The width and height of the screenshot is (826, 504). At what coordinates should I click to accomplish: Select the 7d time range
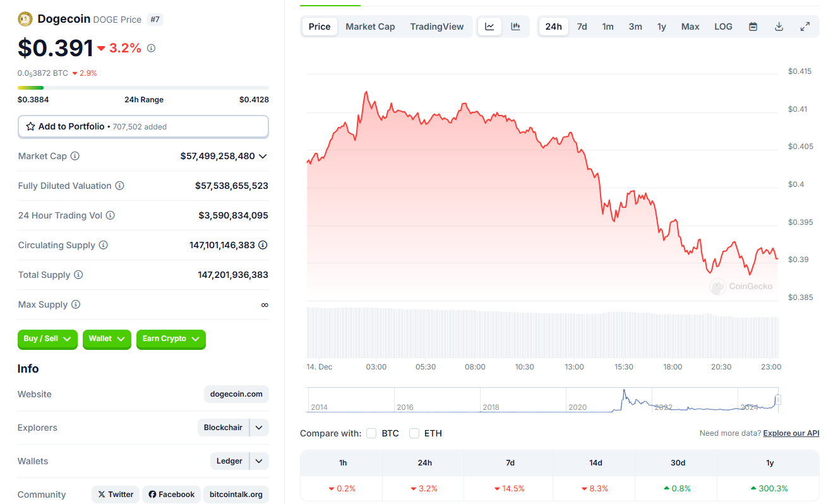click(582, 27)
